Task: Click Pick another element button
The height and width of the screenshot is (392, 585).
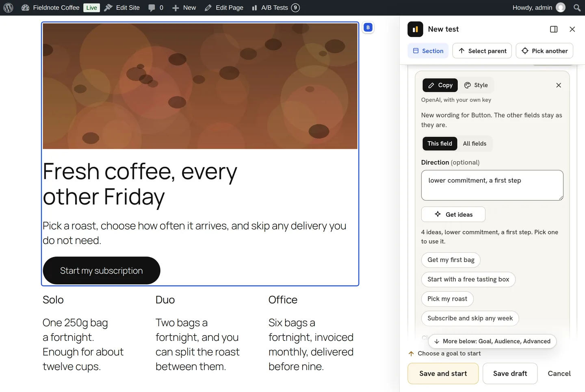Action: [544, 51]
